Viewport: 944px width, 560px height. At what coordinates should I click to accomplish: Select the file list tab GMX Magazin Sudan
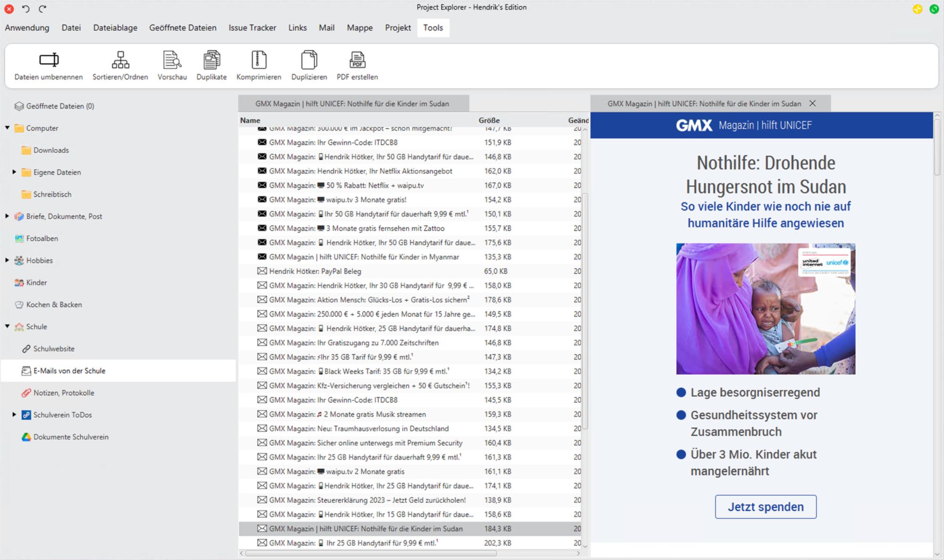[353, 104]
